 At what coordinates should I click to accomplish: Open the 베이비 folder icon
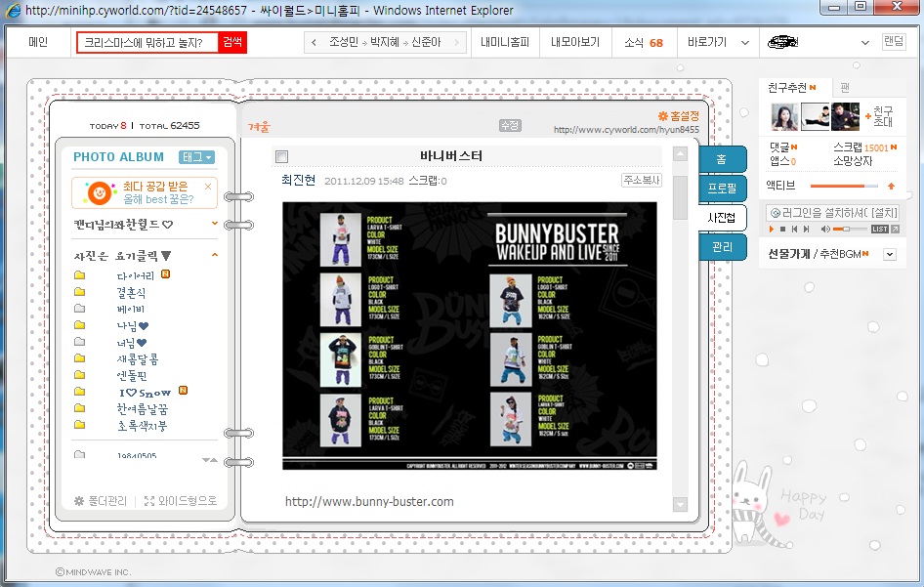click(x=79, y=309)
